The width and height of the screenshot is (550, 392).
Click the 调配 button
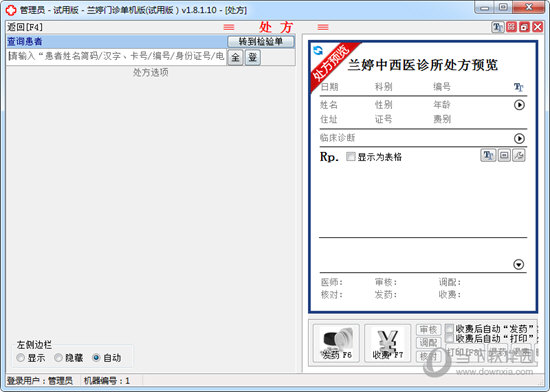[428, 343]
